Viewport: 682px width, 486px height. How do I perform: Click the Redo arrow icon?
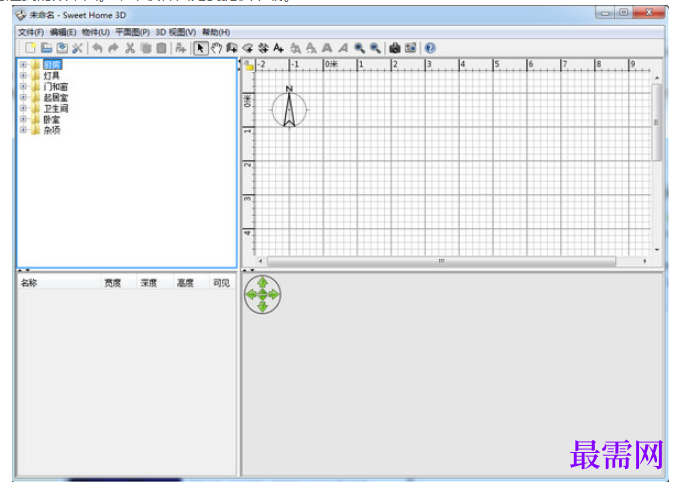click(113, 48)
